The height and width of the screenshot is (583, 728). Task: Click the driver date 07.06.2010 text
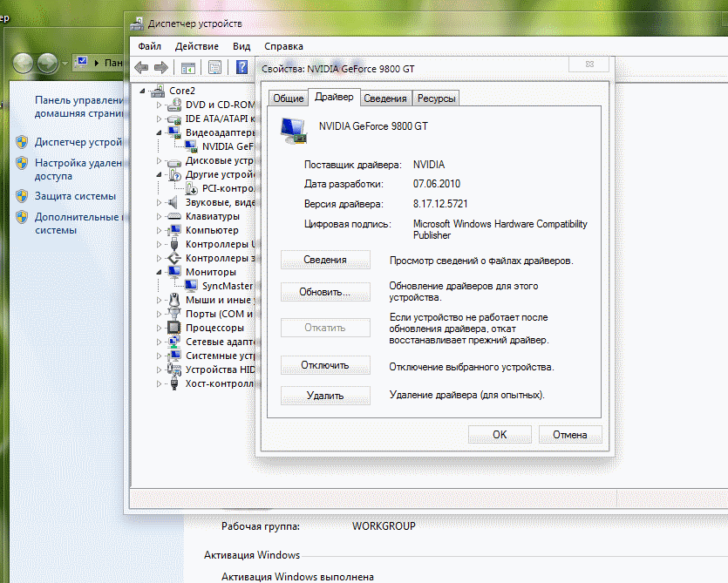tap(437, 184)
